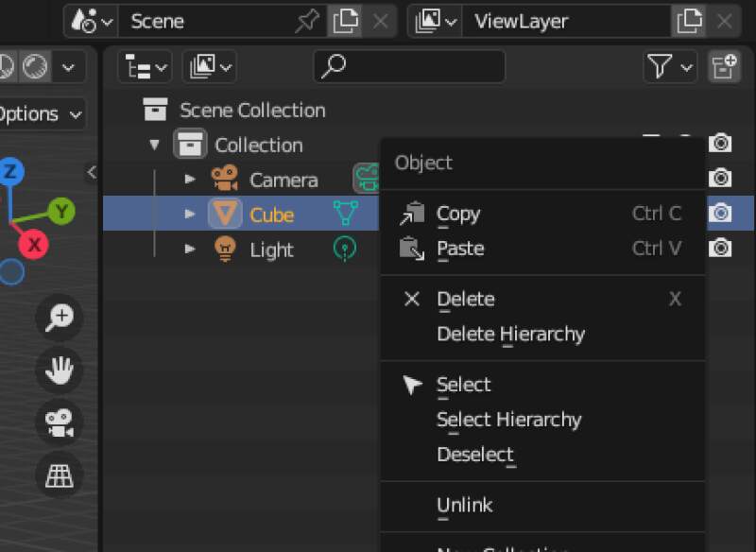Disable Camera in renders toggle
Screen dimensions: 756x552
tap(720, 178)
